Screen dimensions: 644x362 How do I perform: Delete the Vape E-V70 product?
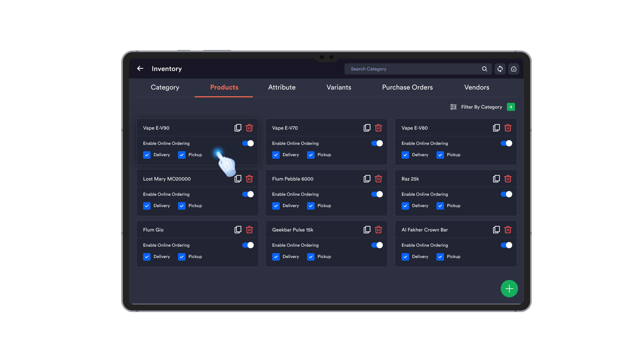[x=378, y=128]
